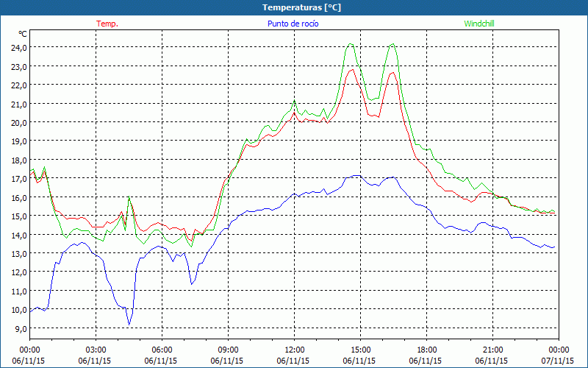The image size is (588, 368).
Task: Click the blue Punto de rocío legend label
Action: click(293, 24)
